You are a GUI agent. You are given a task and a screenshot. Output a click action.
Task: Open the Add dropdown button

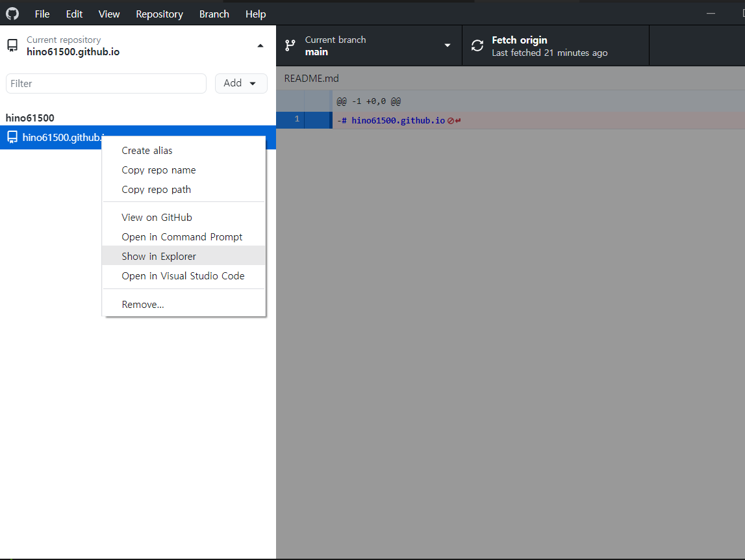[x=241, y=83]
